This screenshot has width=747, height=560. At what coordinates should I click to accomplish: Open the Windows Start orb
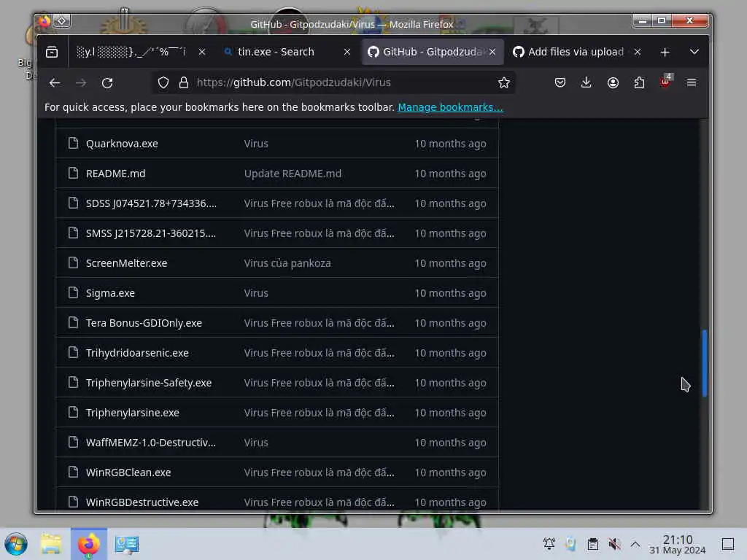coord(16,544)
